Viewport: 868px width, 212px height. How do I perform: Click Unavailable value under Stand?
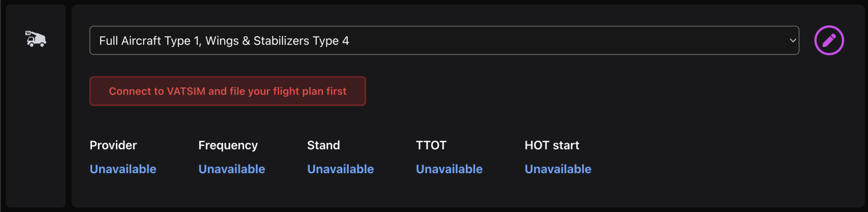(340, 169)
